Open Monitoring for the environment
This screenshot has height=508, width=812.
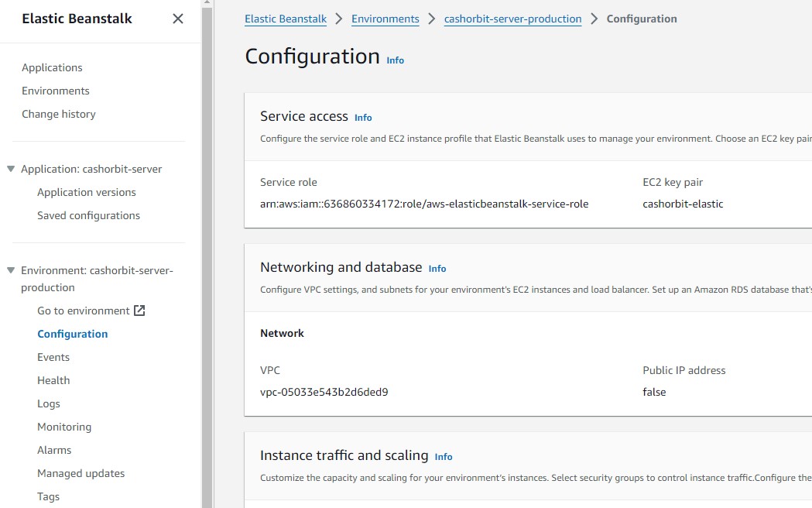point(64,427)
